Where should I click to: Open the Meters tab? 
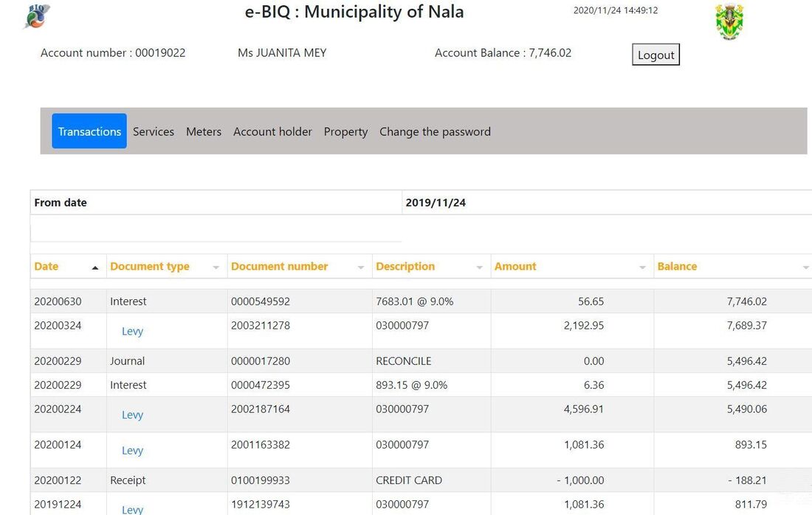click(x=204, y=132)
